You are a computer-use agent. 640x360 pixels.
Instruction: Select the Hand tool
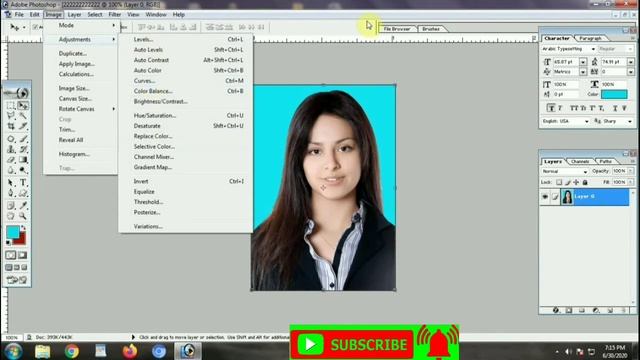(11, 216)
